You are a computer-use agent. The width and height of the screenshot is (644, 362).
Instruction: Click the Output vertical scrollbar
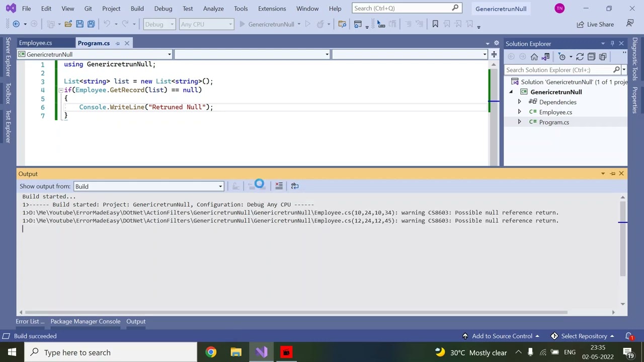[622, 238]
